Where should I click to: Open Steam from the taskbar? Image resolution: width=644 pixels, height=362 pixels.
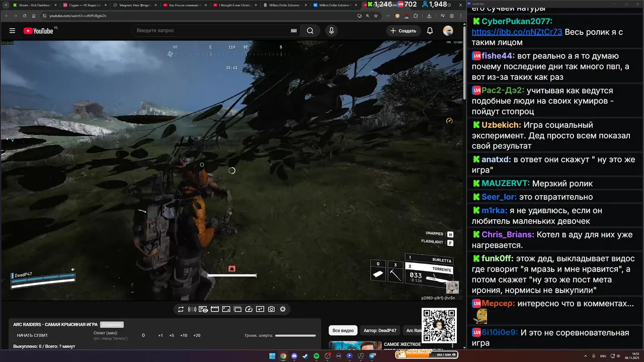tap(305, 356)
